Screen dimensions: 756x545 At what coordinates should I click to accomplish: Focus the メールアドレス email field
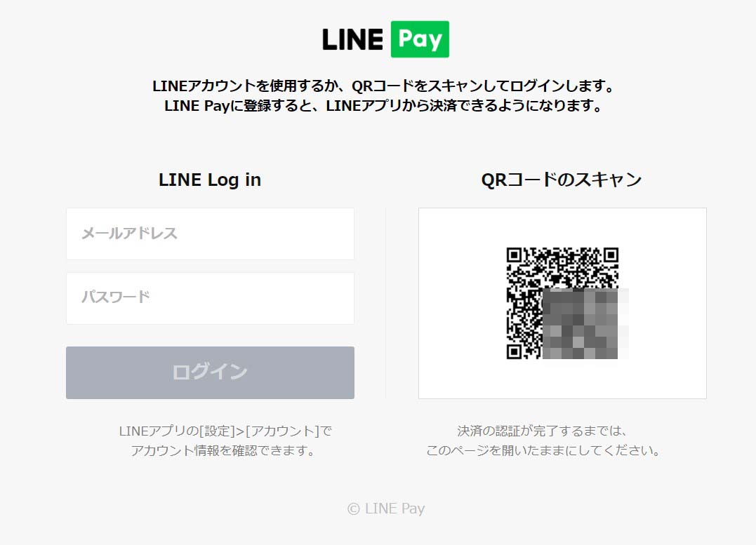point(210,234)
